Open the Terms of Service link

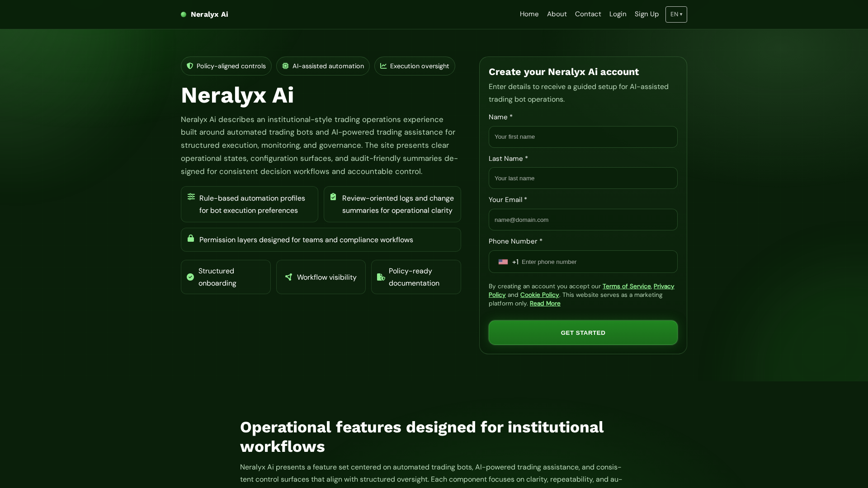(x=626, y=286)
